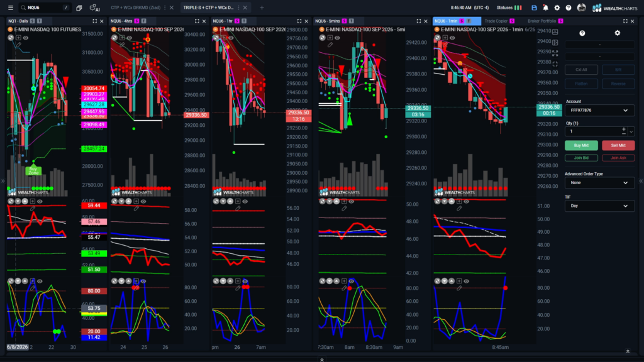
Task: Open the hamburger main menu
Action: coord(11,8)
